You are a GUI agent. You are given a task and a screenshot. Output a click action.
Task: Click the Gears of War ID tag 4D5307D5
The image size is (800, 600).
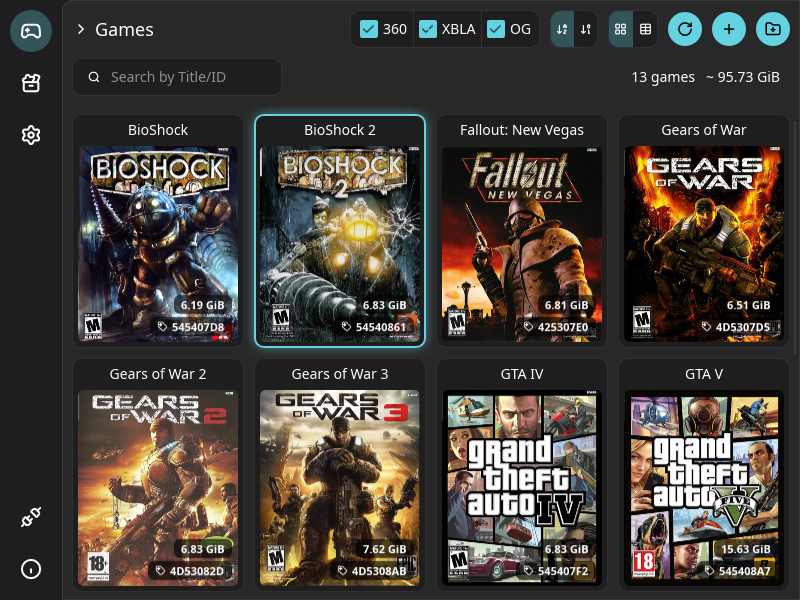tap(738, 327)
